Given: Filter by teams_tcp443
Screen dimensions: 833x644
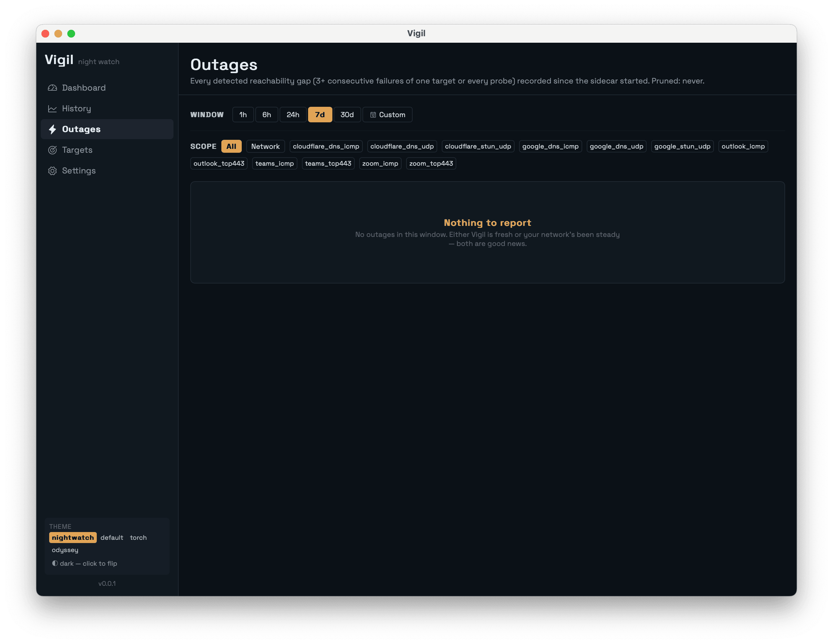Looking at the screenshot, I should [x=328, y=163].
